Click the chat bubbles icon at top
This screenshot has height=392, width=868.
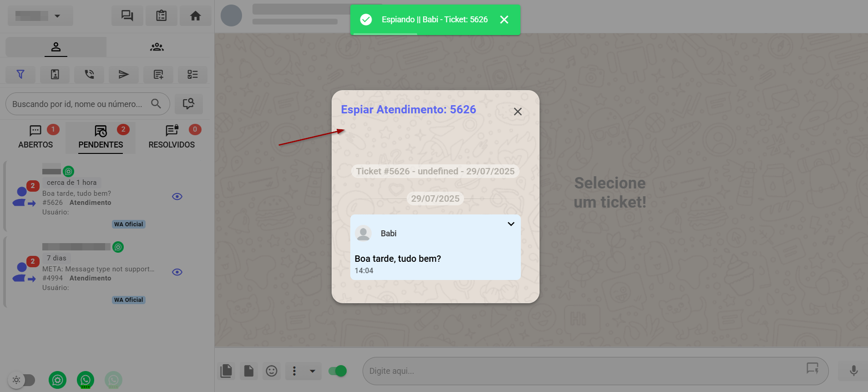pyautogui.click(x=127, y=16)
